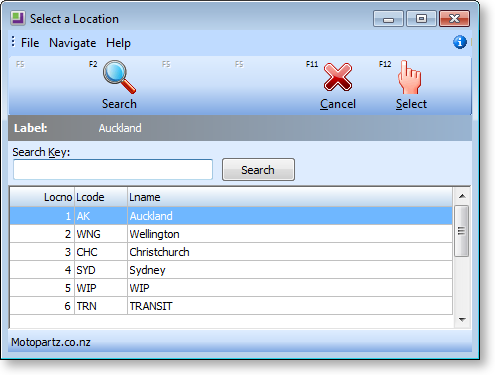Viewport: 495px width, 375px height.
Task: Click the magnifying glass Search toolbar icon
Action: click(x=119, y=77)
